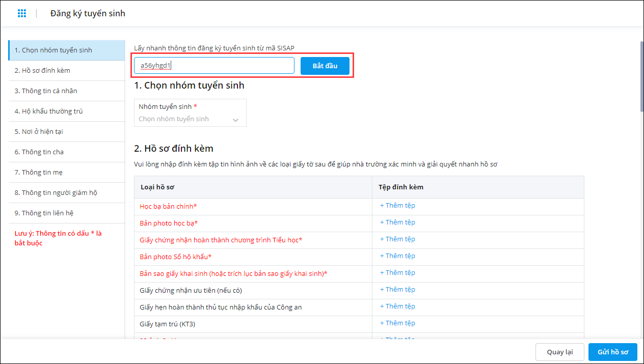Add file for Học bạ bản chính
This screenshot has width=644, height=364.
(397, 206)
